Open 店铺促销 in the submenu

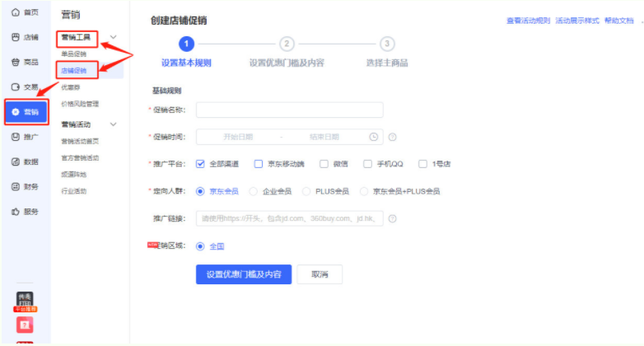[x=74, y=71]
